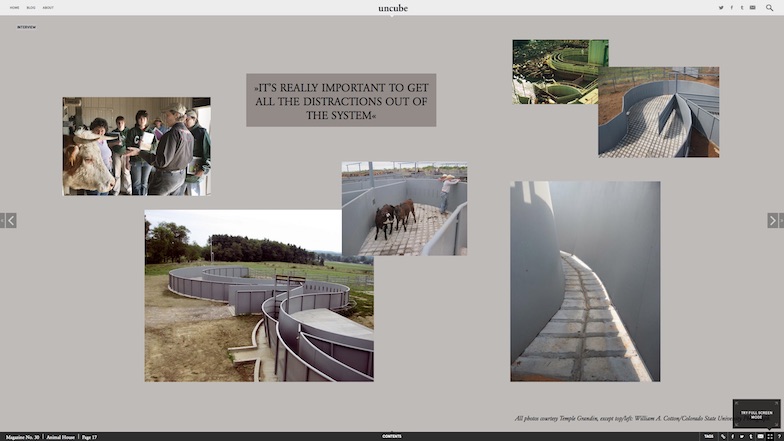
Task: Navigate to the About page
Action: pyautogui.click(x=48, y=7)
